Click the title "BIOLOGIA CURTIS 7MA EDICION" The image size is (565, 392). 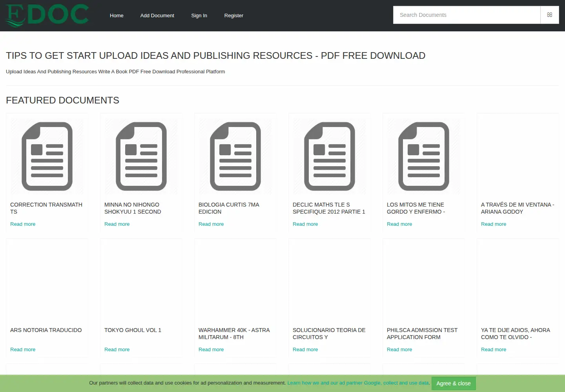(229, 208)
